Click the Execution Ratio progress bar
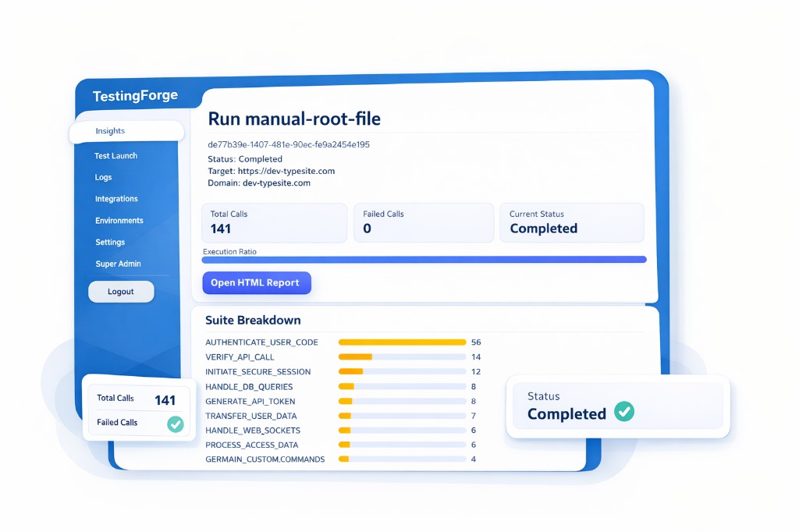 point(424,260)
